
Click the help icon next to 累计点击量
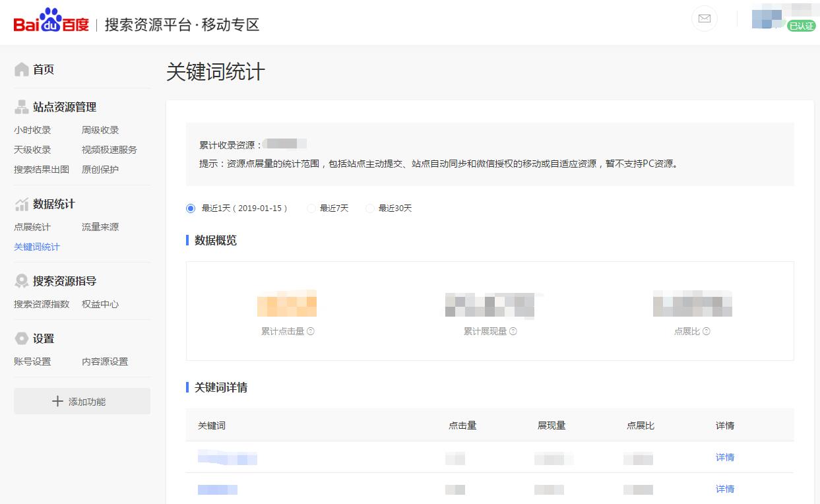[x=309, y=332]
